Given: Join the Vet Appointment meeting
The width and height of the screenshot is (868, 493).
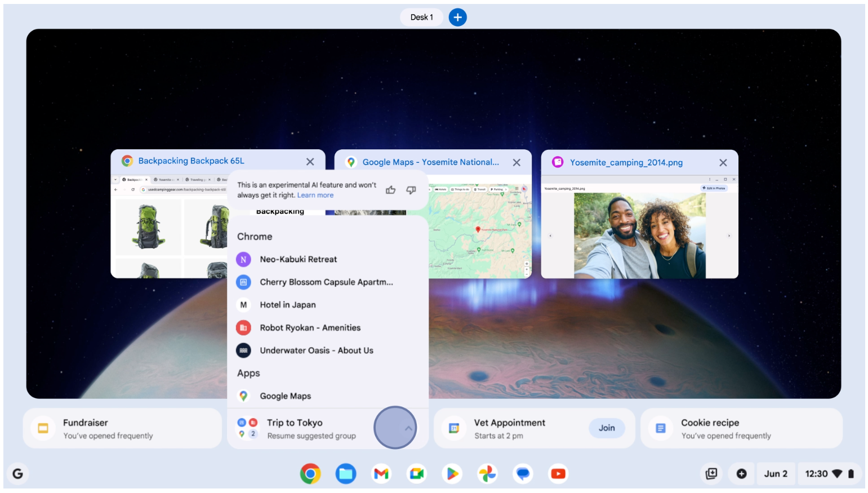Looking at the screenshot, I should (607, 428).
